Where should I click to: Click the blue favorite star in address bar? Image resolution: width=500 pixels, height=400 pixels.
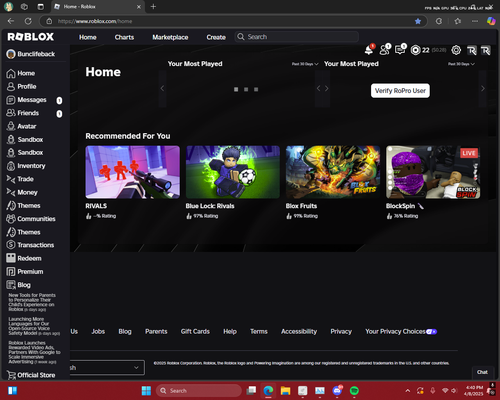click(x=418, y=21)
